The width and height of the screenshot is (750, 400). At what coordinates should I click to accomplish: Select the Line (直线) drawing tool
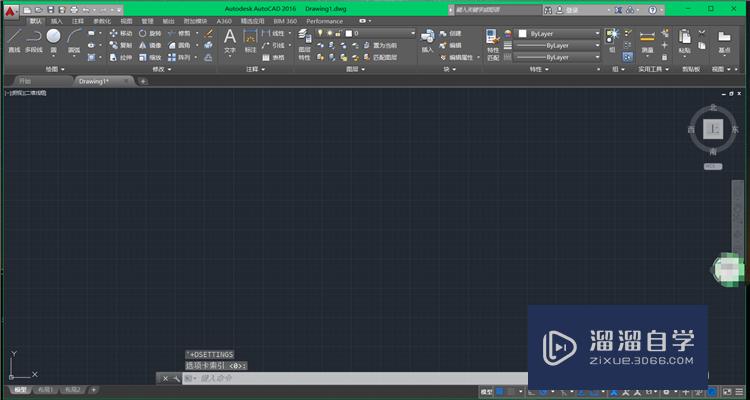point(14,41)
